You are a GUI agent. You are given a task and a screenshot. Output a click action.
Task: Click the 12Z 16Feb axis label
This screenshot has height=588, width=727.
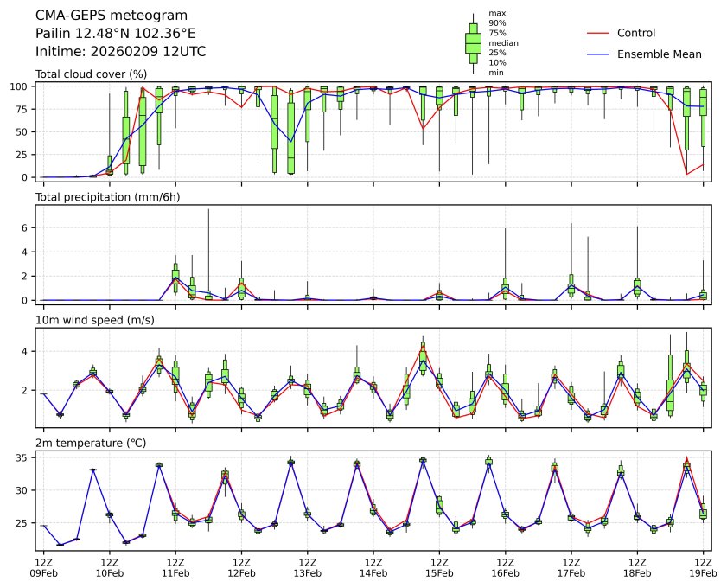point(505,567)
